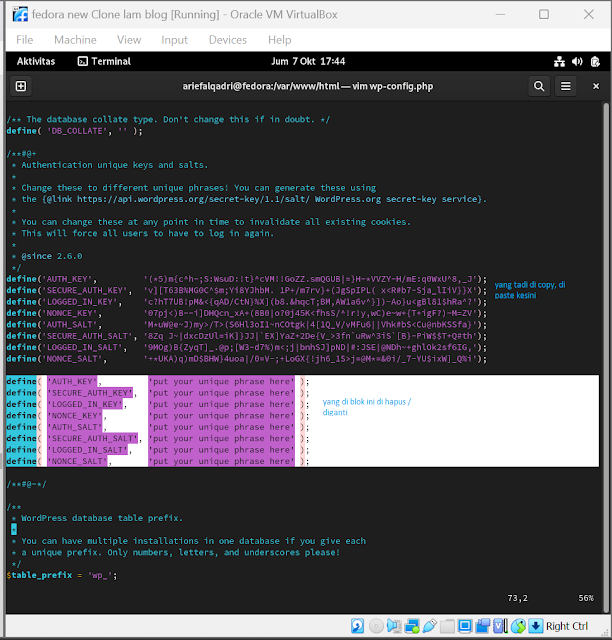The width and height of the screenshot is (612, 640).
Task: Click the GNOME network tray icon
Action: click(559, 61)
